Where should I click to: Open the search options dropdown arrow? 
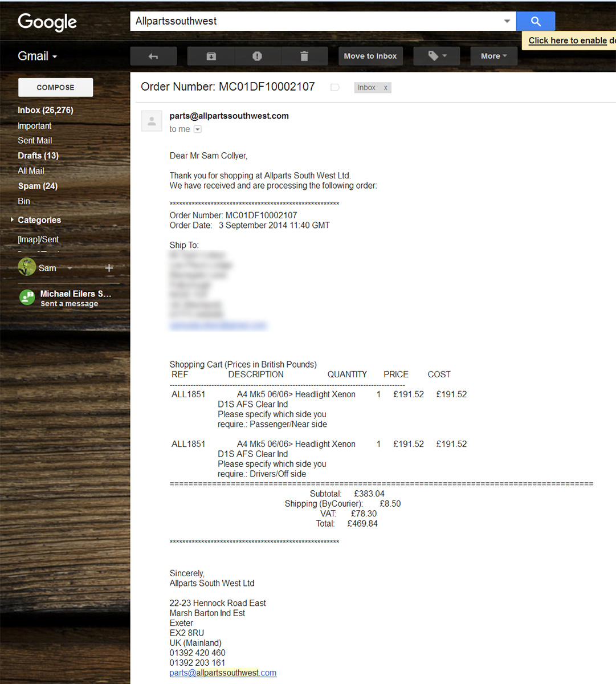[x=507, y=22]
